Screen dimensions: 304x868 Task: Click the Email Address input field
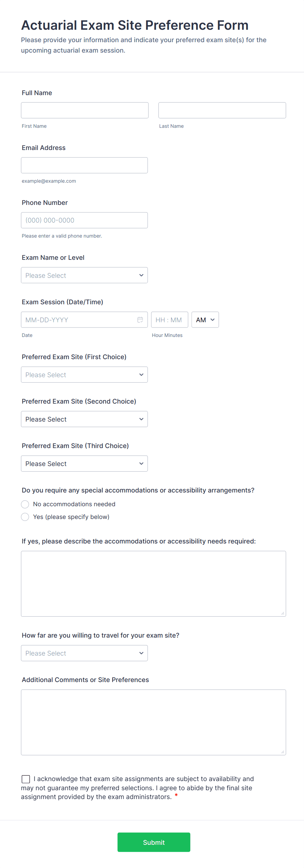[84, 165]
